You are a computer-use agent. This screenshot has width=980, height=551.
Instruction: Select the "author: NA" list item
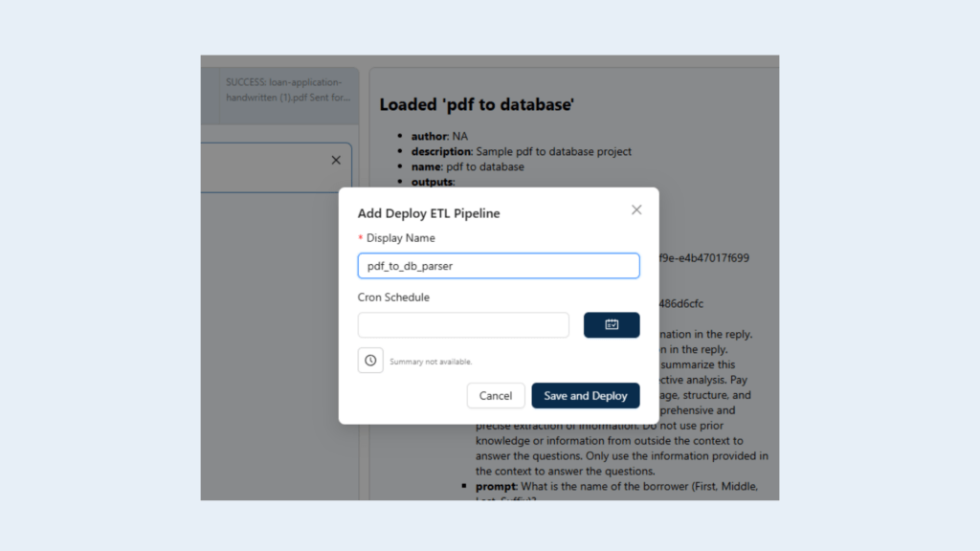[439, 137]
